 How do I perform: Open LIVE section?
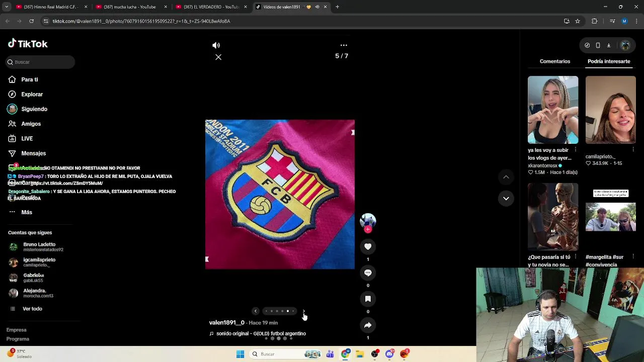tap(27, 138)
